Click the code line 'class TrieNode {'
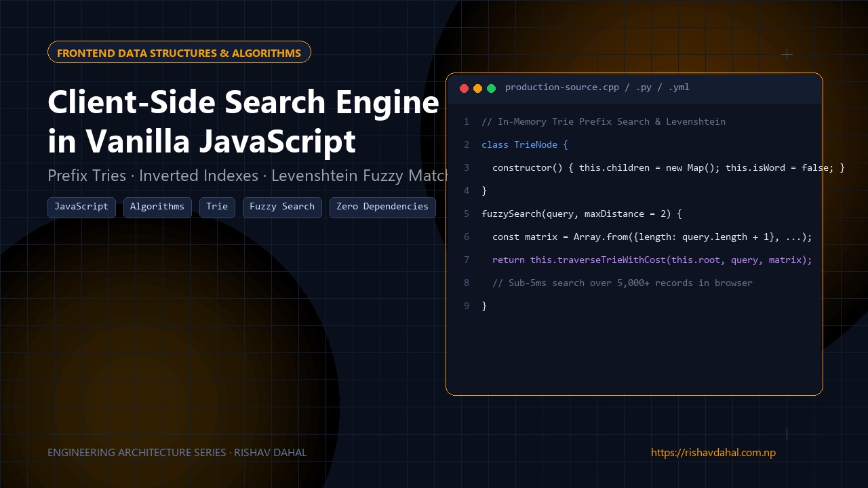Image resolution: width=868 pixels, height=488 pixels. (525, 145)
